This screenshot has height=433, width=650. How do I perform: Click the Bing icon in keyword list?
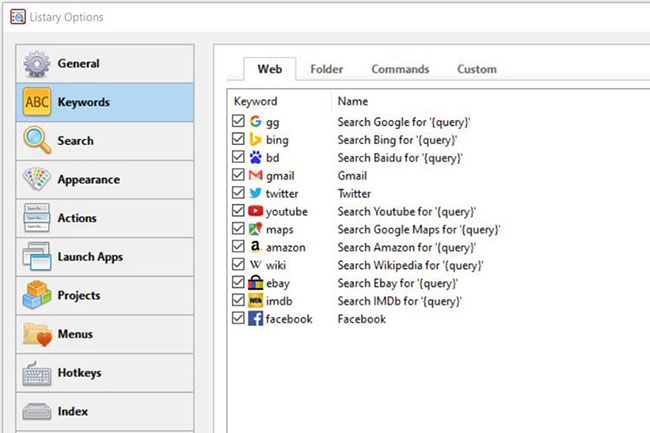pos(255,139)
